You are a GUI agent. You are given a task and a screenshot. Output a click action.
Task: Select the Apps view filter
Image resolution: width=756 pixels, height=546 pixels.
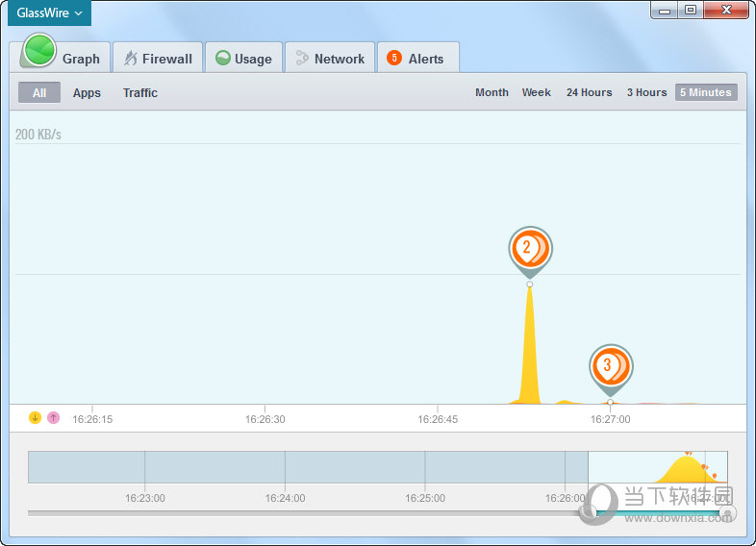click(87, 93)
